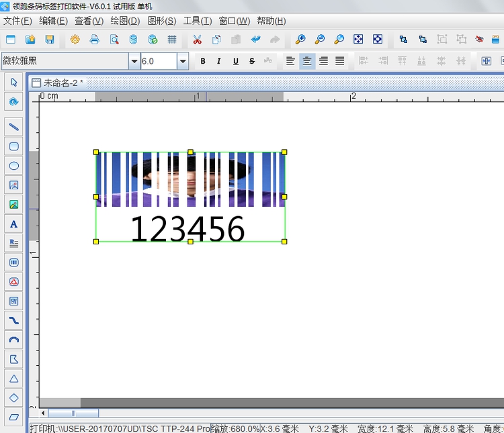Click the horizontal scrollbar thumb
Image resolution: width=504 pixels, height=433 pixels.
(73, 413)
